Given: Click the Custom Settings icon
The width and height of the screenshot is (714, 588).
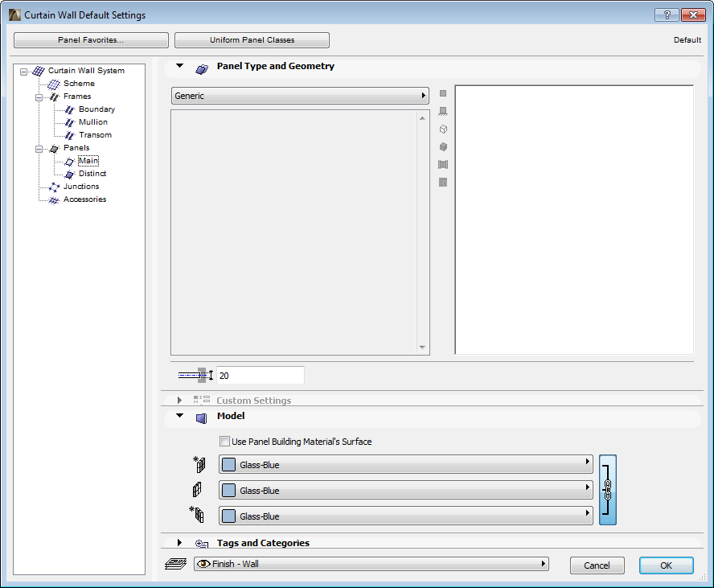Looking at the screenshot, I should click(202, 400).
